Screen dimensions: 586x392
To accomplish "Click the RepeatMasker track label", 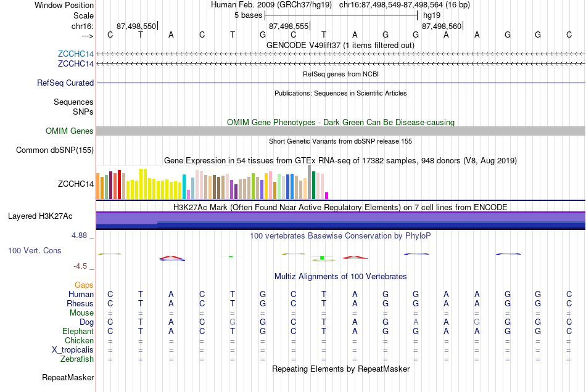I will tap(68, 377).
